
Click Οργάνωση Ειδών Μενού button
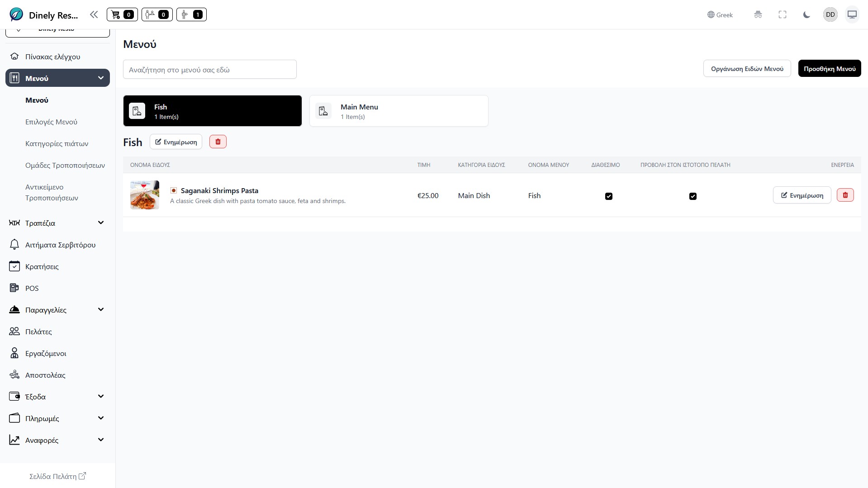coord(747,69)
